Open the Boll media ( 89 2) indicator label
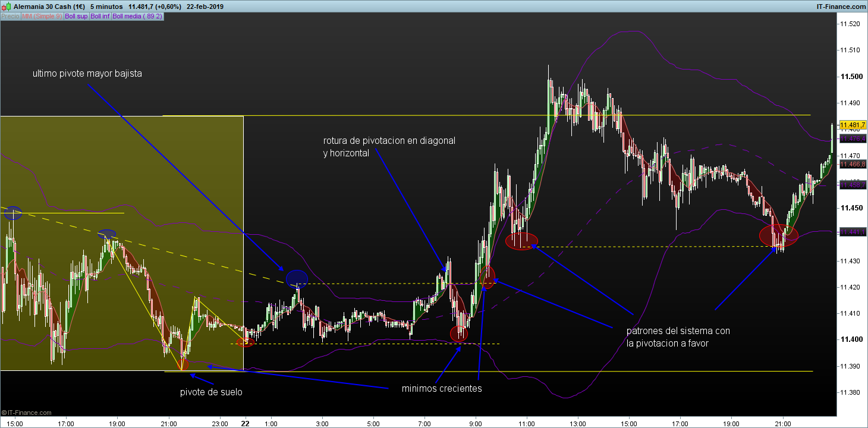The height and width of the screenshot is (428, 868). coord(137,16)
